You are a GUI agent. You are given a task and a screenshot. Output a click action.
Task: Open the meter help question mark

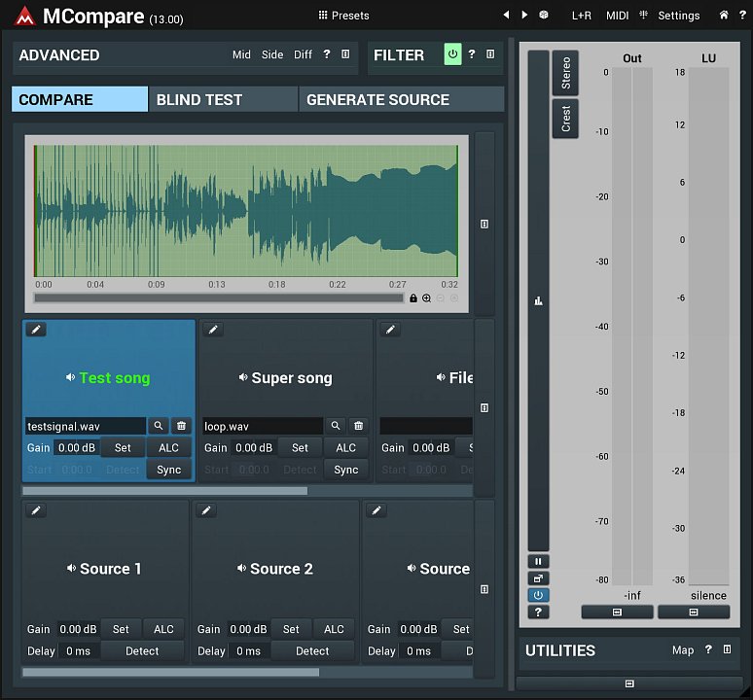point(538,612)
